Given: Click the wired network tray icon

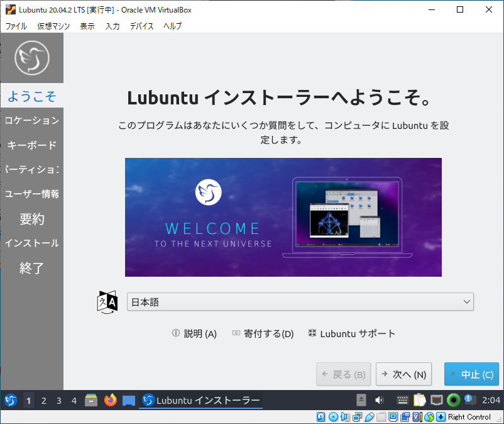Looking at the screenshot, I should coord(437,400).
